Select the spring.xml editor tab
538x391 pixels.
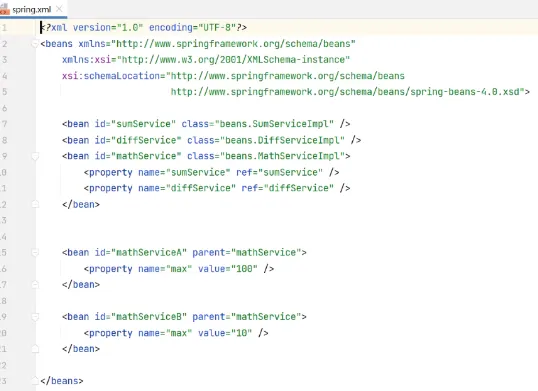32,9
